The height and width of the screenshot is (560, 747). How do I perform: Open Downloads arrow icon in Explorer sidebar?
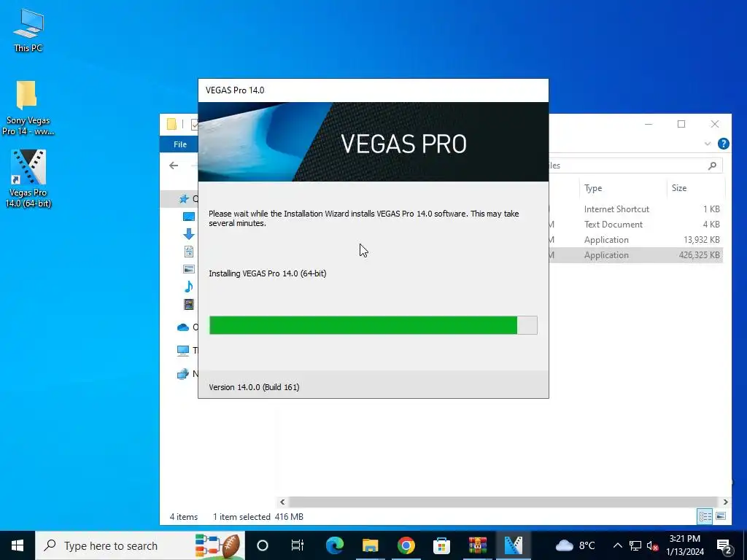[x=189, y=234]
